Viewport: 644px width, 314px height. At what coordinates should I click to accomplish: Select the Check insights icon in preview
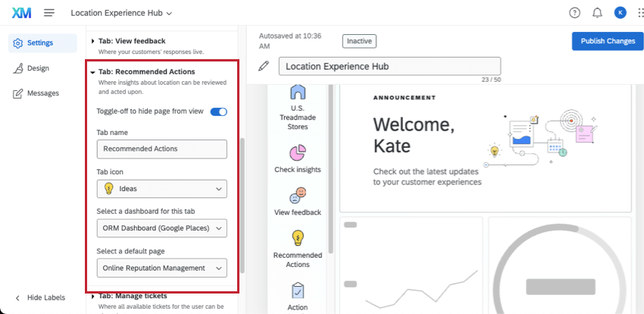tap(298, 152)
